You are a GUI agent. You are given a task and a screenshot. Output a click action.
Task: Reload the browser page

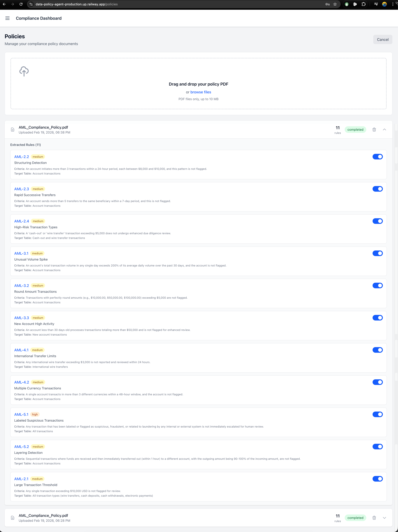coord(21,4)
